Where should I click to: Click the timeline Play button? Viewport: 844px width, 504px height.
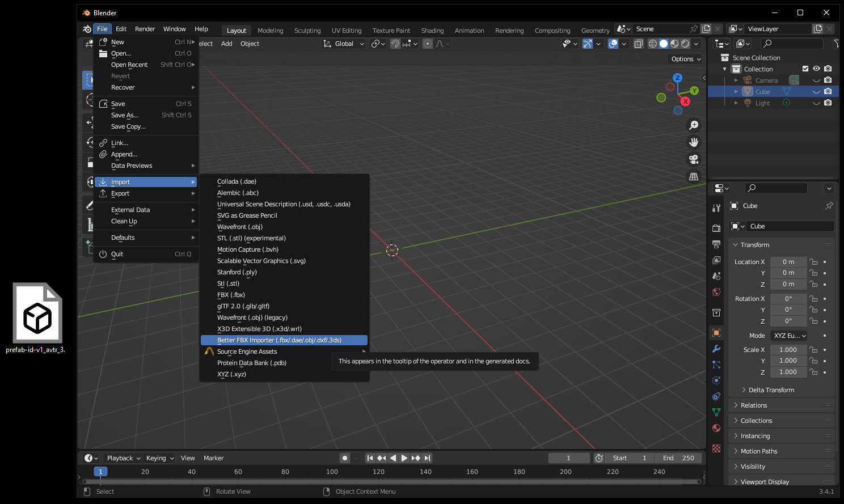(x=404, y=458)
